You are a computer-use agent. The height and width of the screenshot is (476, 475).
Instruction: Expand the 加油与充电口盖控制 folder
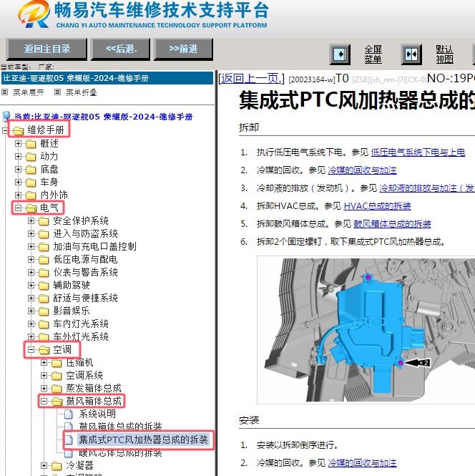[x=31, y=246]
